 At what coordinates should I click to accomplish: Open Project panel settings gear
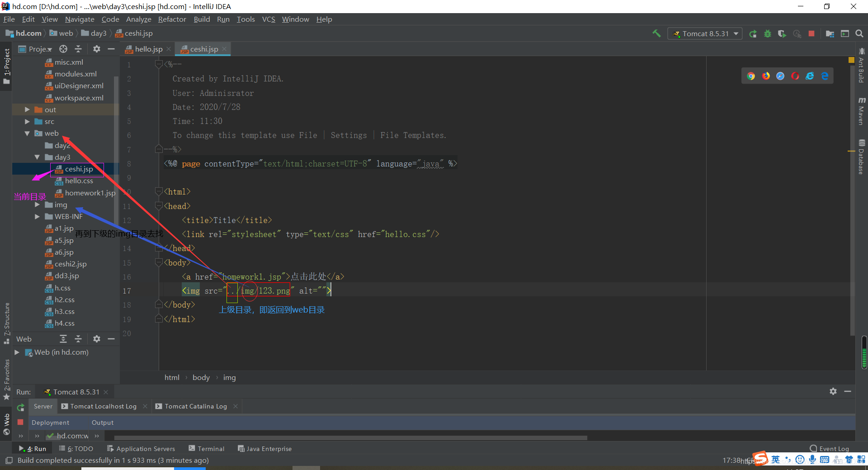(x=96, y=49)
